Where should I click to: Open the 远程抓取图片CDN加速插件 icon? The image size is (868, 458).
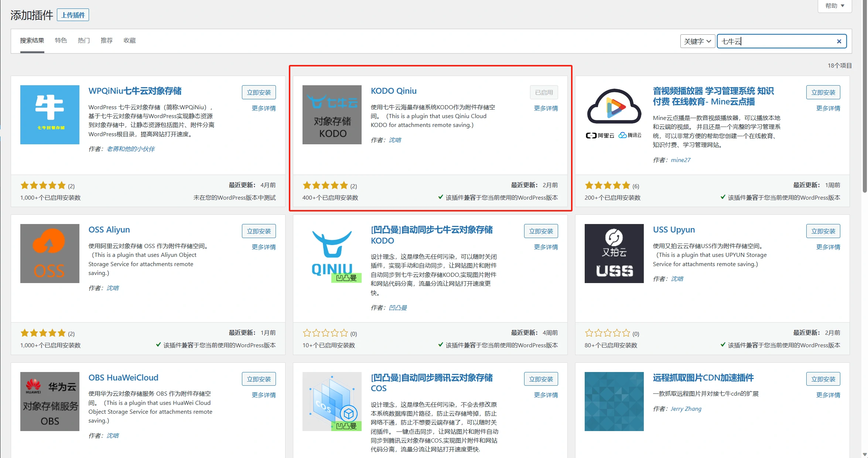pyautogui.click(x=614, y=402)
